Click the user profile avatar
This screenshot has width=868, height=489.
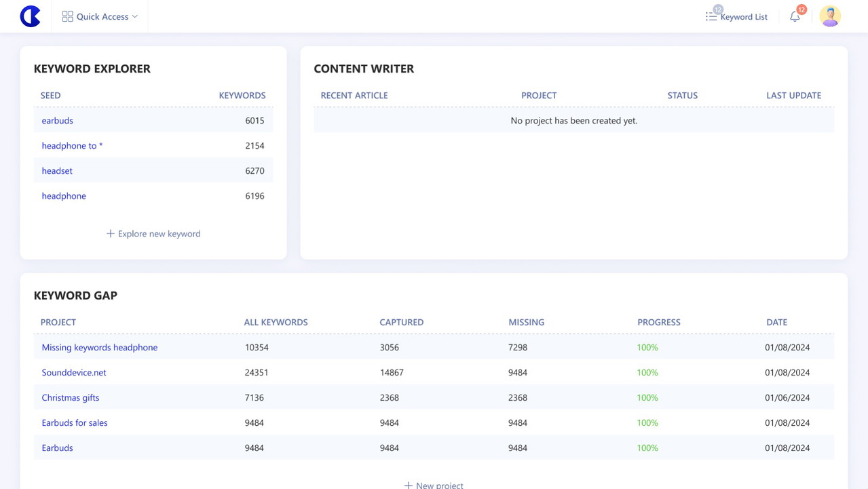click(x=829, y=16)
